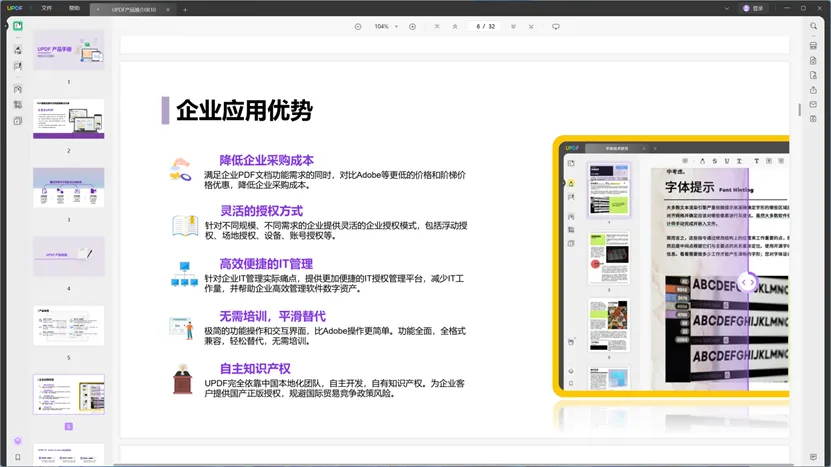Start slideshow presentation mode

[555, 27]
